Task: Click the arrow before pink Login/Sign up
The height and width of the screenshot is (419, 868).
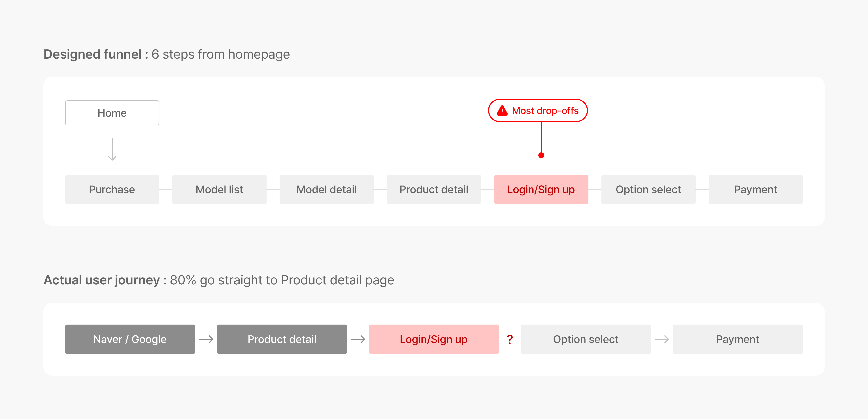Action: (358, 339)
